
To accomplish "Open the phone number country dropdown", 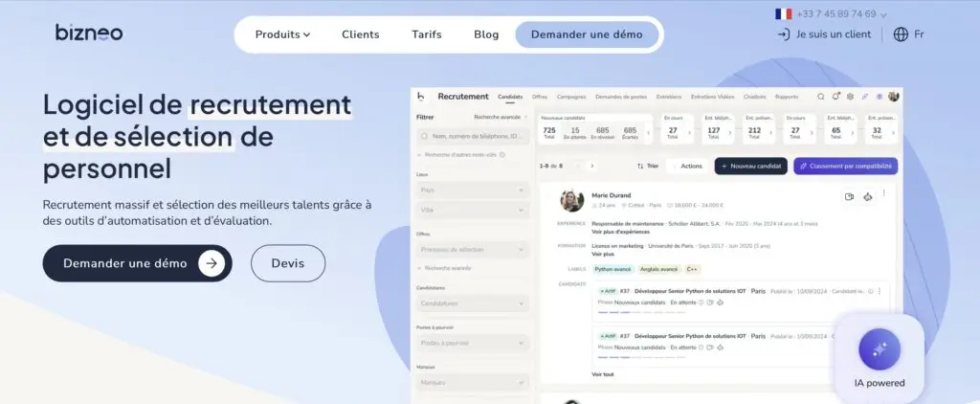I will pos(883,15).
